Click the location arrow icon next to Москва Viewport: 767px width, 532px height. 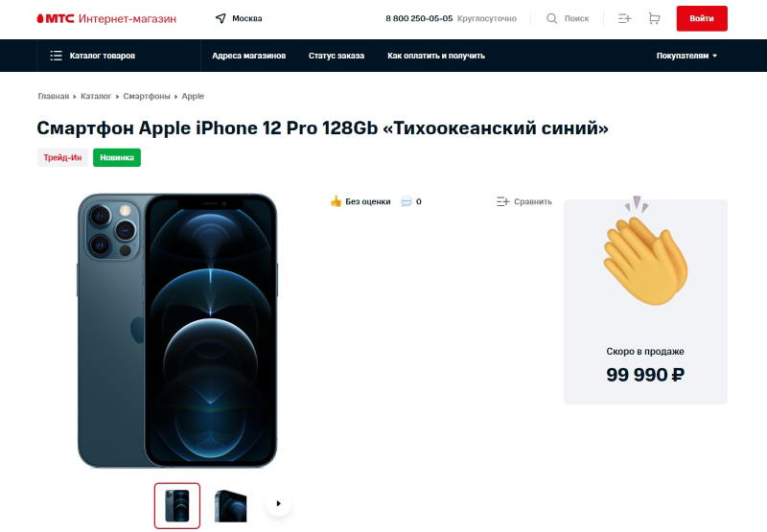(221, 18)
